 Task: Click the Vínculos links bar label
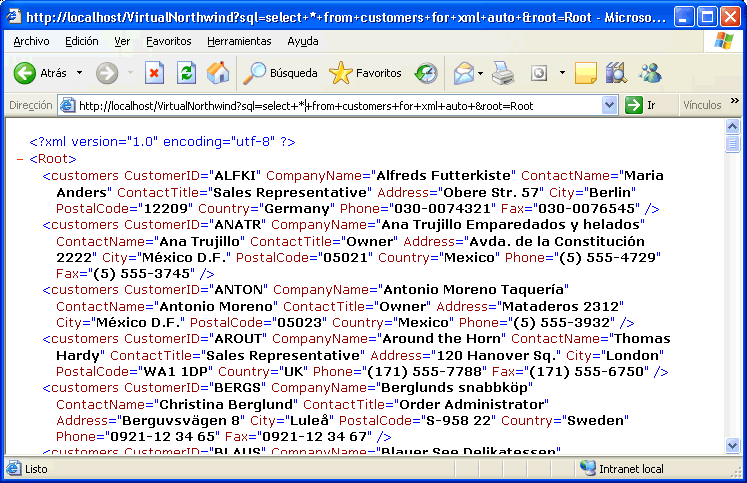[702, 105]
